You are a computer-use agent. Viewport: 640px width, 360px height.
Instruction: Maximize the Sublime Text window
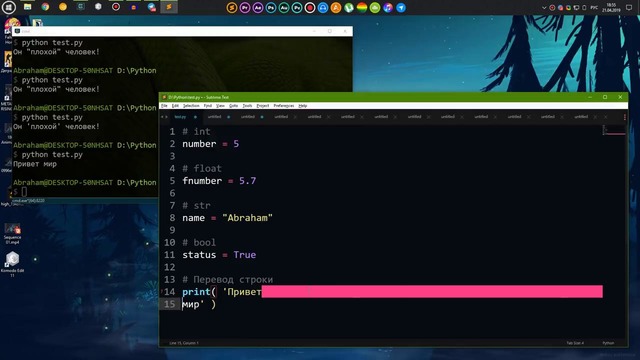[605, 97]
